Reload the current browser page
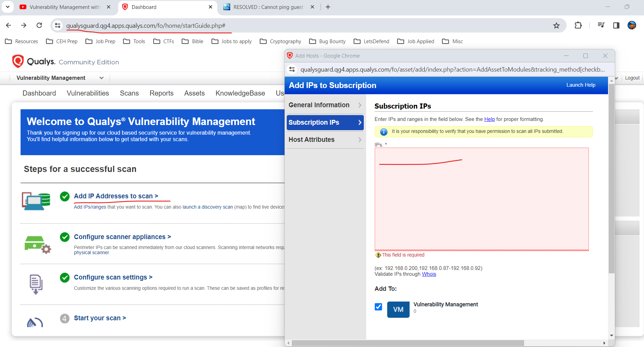This screenshot has width=644, height=347. point(39,25)
